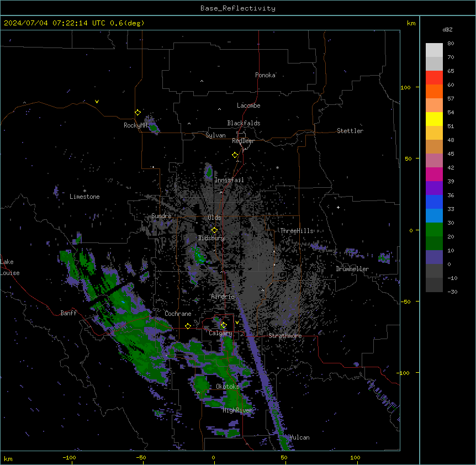Click the Sylvan label
The height and width of the screenshot is (465, 476).
[x=215, y=135]
